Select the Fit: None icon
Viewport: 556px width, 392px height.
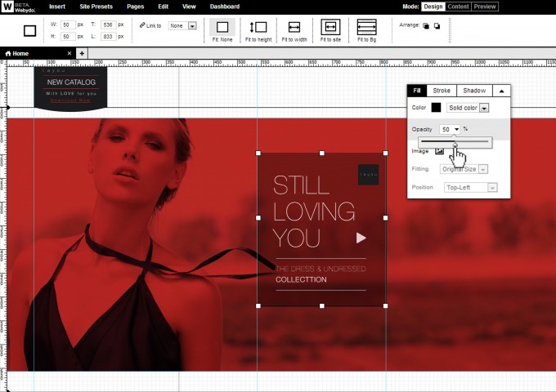point(222,28)
